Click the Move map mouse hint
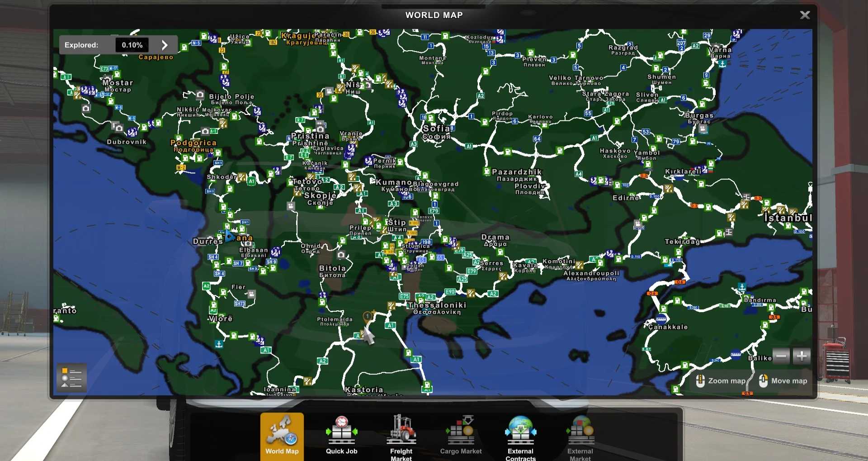The width and height of the screenshot is (868, 461). 784,381
